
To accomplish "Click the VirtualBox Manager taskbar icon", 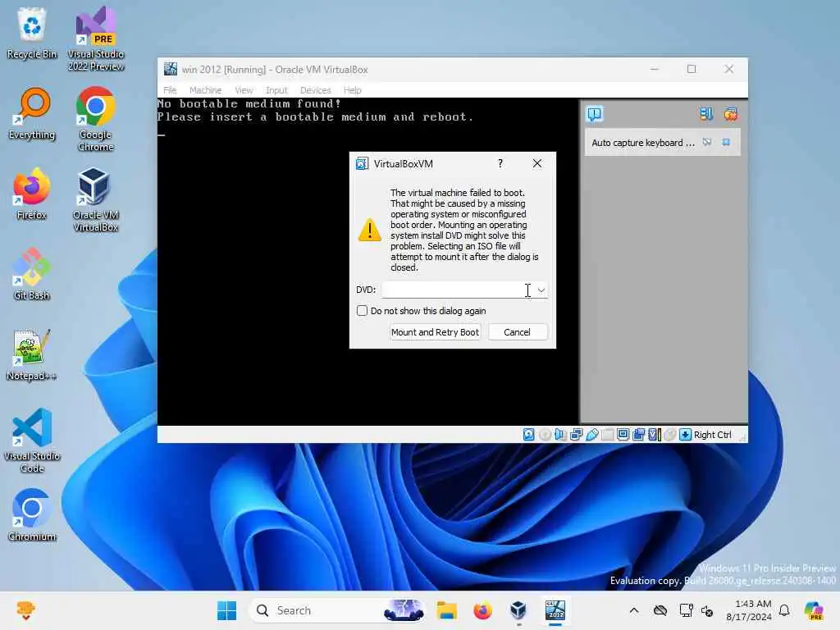I will [x=518, y=610].
